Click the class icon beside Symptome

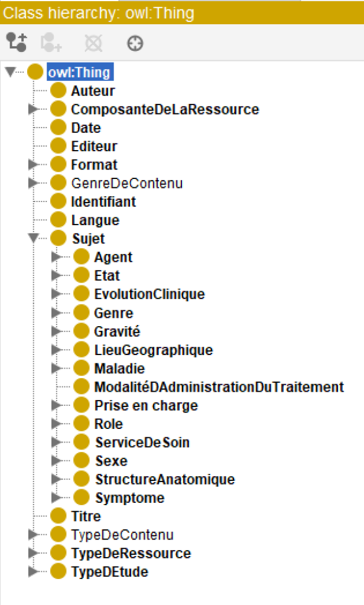pyautogui.click(x=81, y=497)
